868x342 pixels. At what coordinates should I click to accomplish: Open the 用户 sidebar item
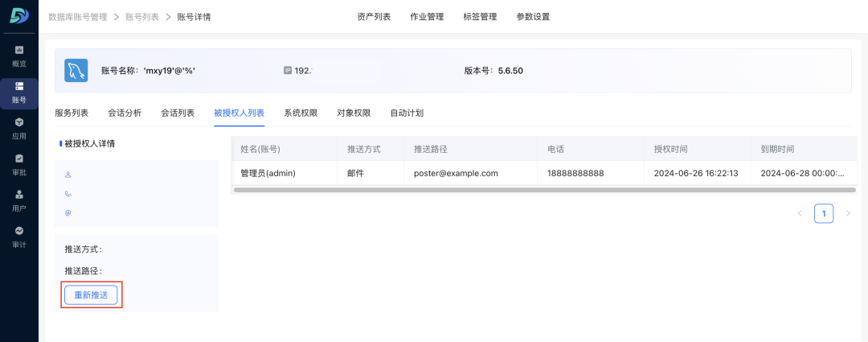[18, 201]
